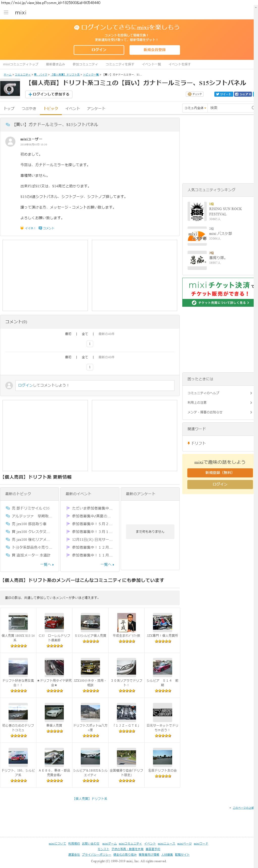Click the Tweet share button
Image resolution: width=258 pixels, height=868 pixels.
(x=223, y=94)
